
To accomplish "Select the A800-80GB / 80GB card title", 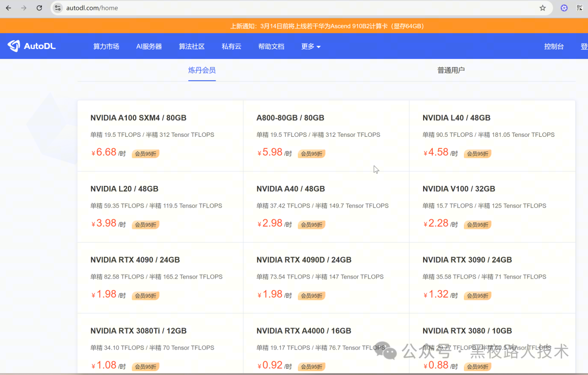I will coord(290,118).
